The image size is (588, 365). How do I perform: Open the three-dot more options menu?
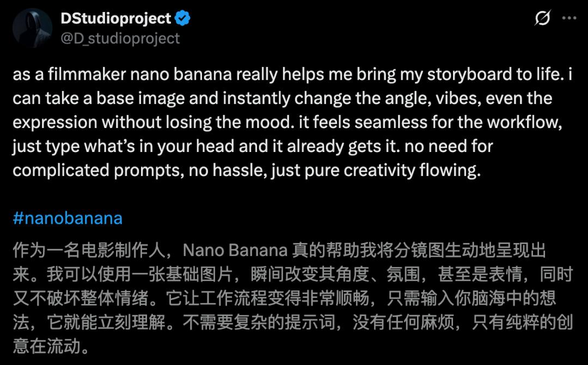coord(568,19)
